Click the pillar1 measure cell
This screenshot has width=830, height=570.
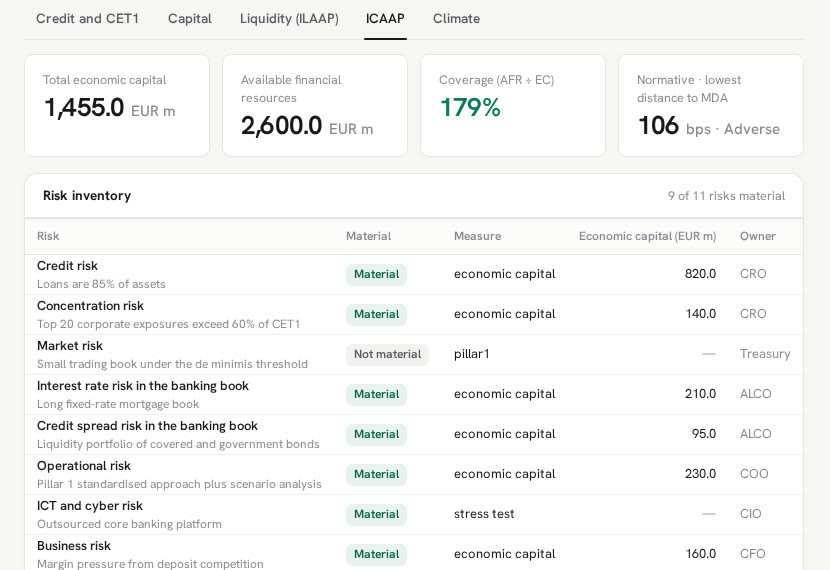[x=472, y=354]
